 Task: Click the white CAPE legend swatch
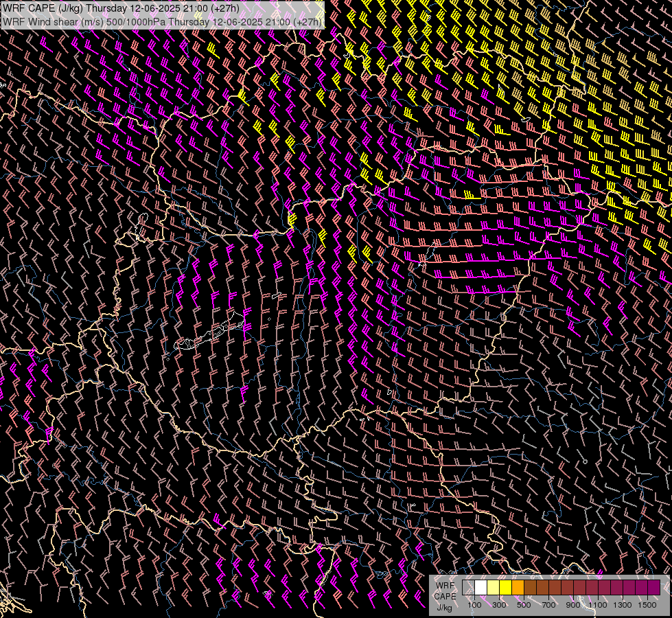click(481, 588)
